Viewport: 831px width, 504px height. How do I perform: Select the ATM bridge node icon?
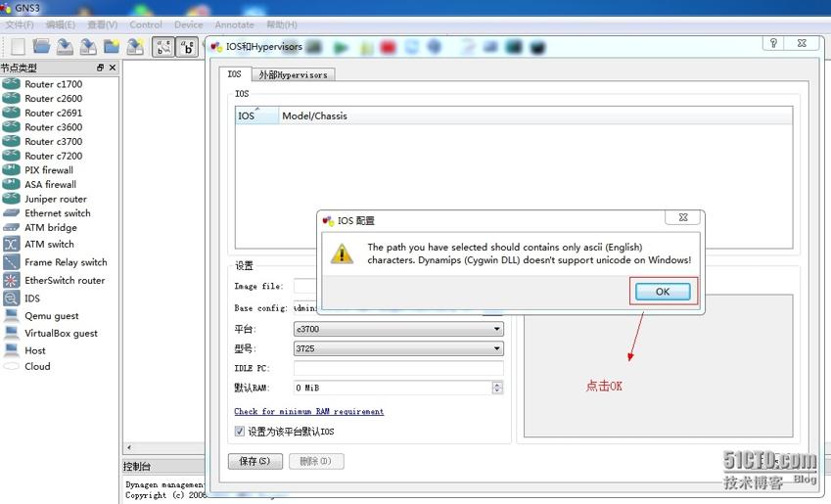pos(11,227)
